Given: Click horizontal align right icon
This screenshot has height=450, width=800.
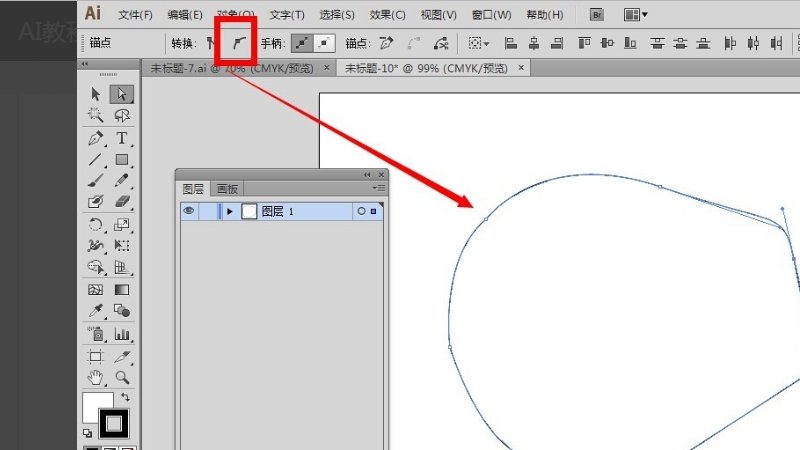Looking at the screenshot, I should coord(557,43).
